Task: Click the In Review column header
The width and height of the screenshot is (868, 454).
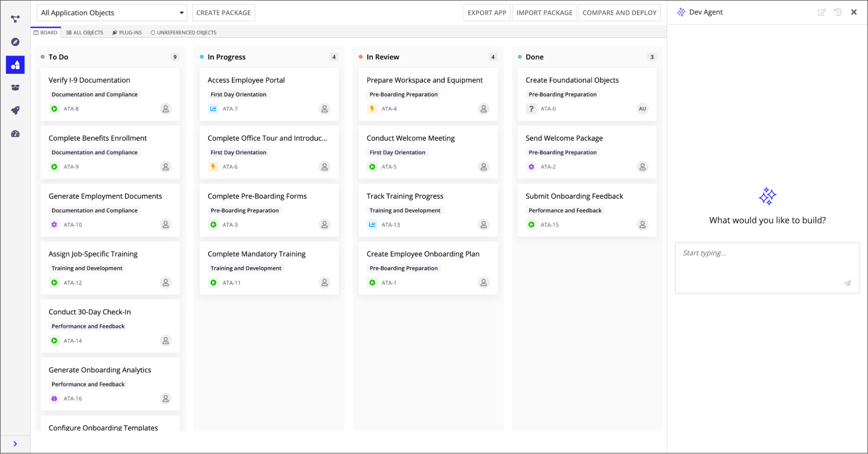Action: tap(383, 57)
